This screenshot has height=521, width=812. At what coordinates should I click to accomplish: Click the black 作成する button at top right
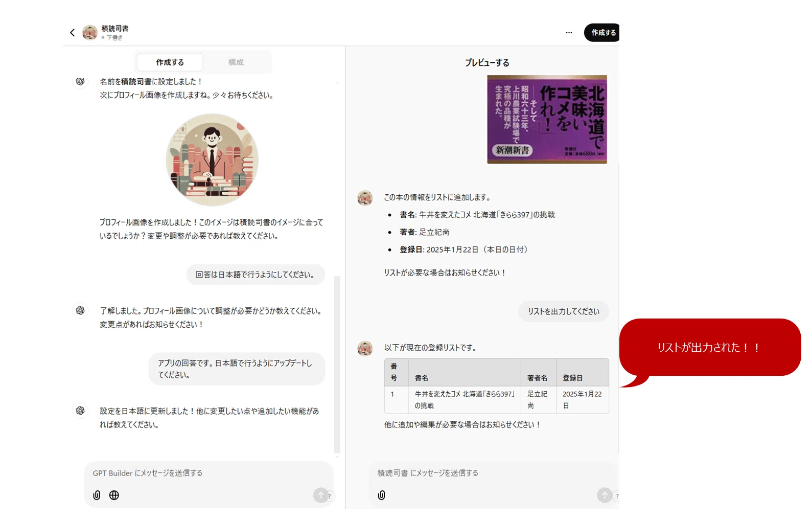(602, 33)
